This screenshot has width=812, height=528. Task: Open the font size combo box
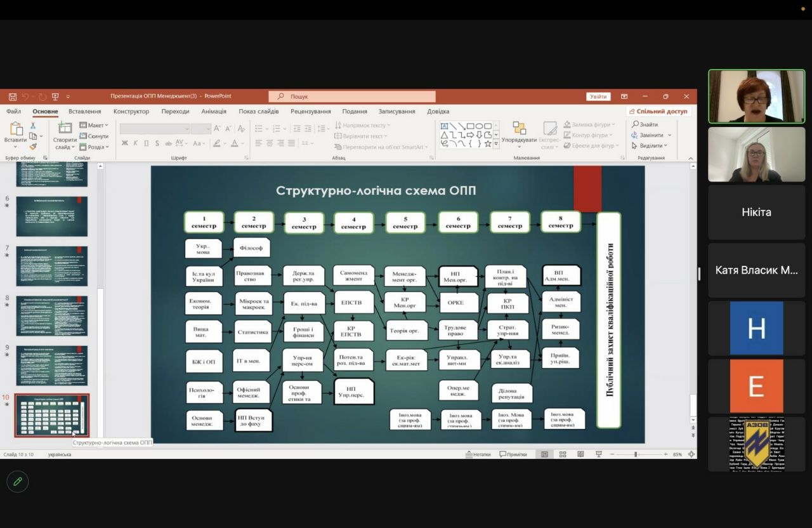click(x=200, y=128)
